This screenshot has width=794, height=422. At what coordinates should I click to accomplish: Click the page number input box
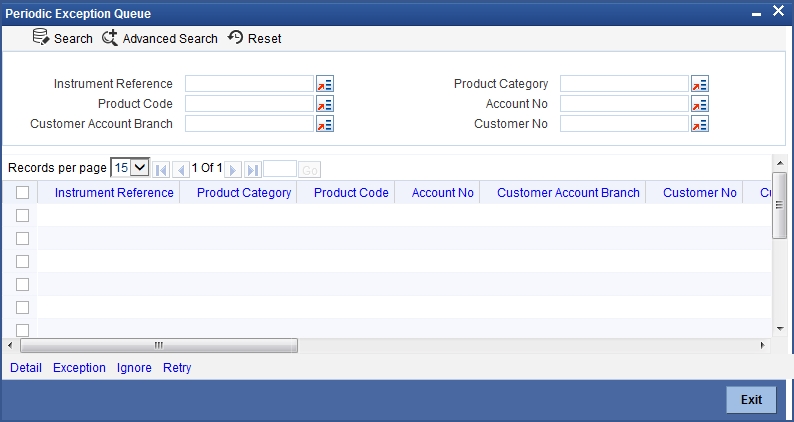click(x=280, y=169)
